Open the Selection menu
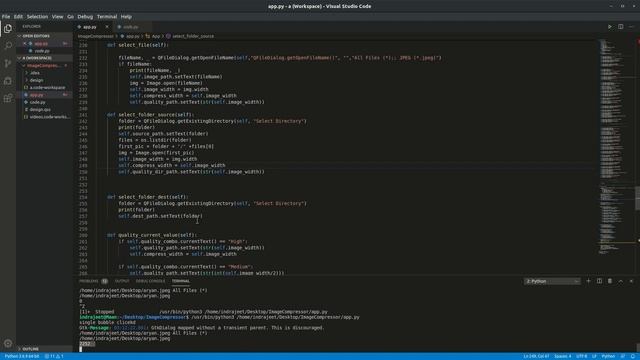 tap(37, 17)
